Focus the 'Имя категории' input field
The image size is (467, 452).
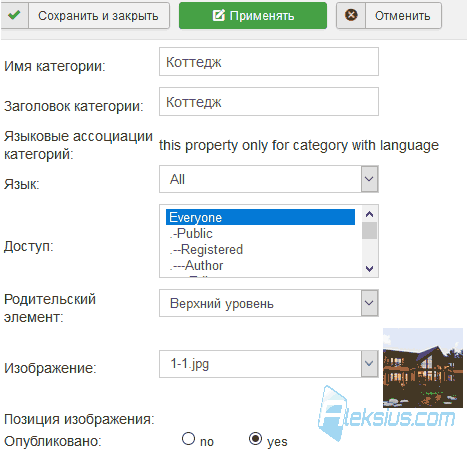pos(269,62)
